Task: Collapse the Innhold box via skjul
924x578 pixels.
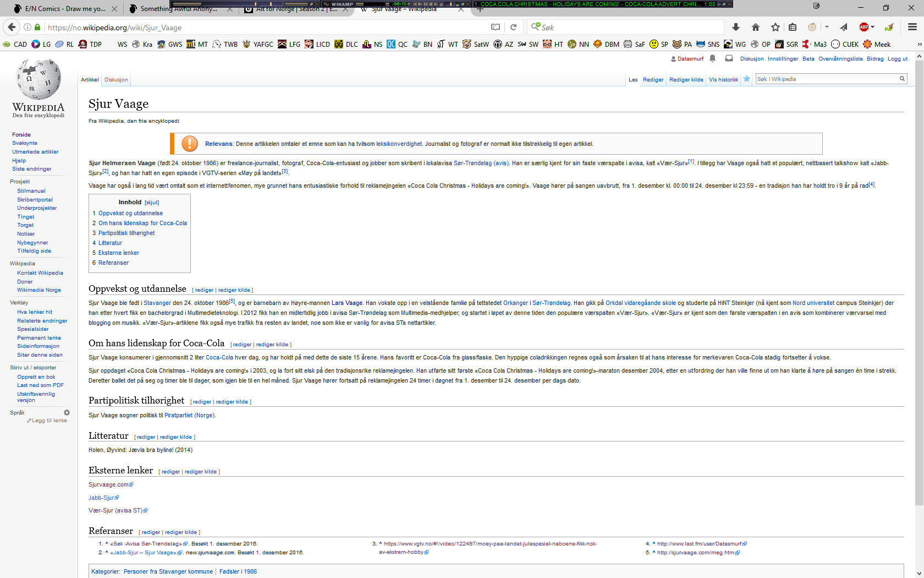Action: 152,203
